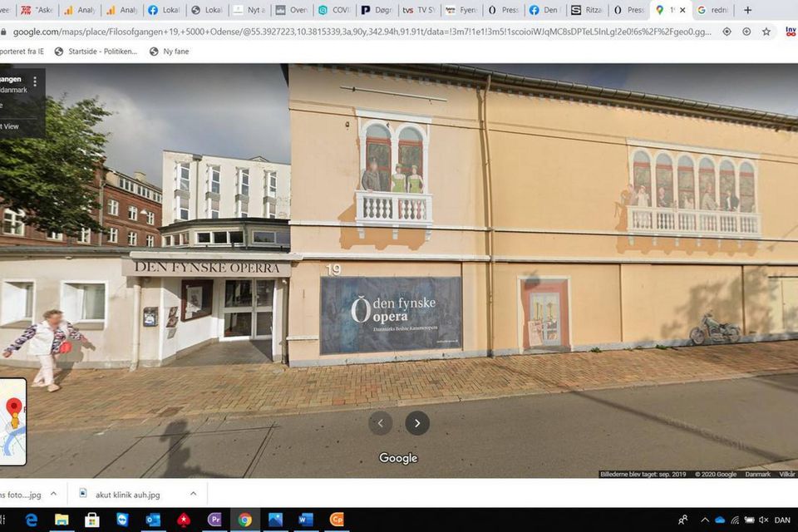Bookmark this page with the star icon
The image size is (798, 532).
coord(766,32)
